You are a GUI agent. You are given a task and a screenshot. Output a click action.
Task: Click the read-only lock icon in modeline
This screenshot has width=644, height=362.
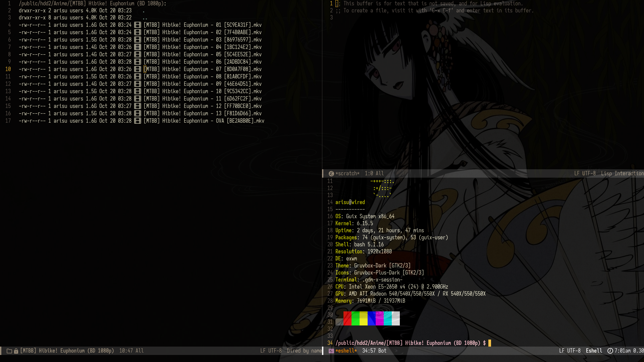16,351
